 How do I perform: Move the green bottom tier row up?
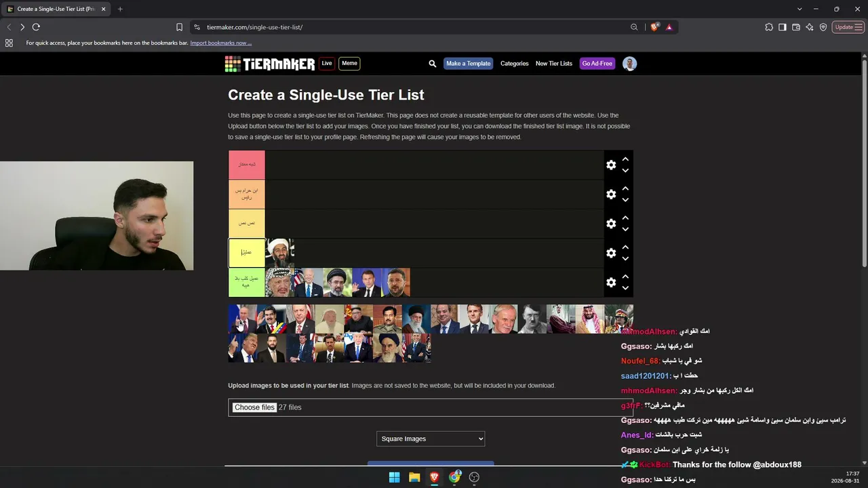pos(625,276)
